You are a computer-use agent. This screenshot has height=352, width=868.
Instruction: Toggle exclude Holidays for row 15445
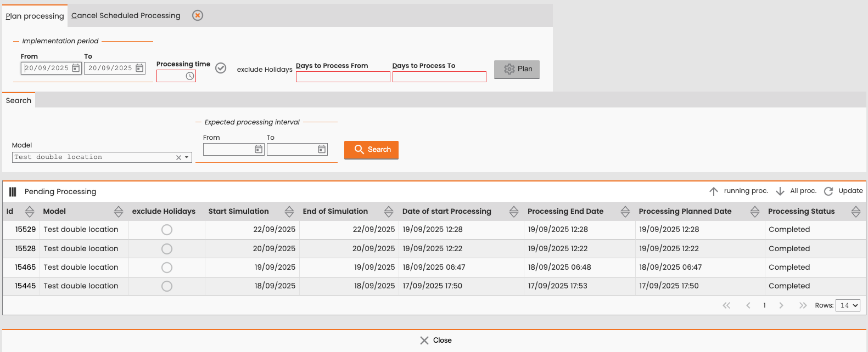click(x=167, y=286)
